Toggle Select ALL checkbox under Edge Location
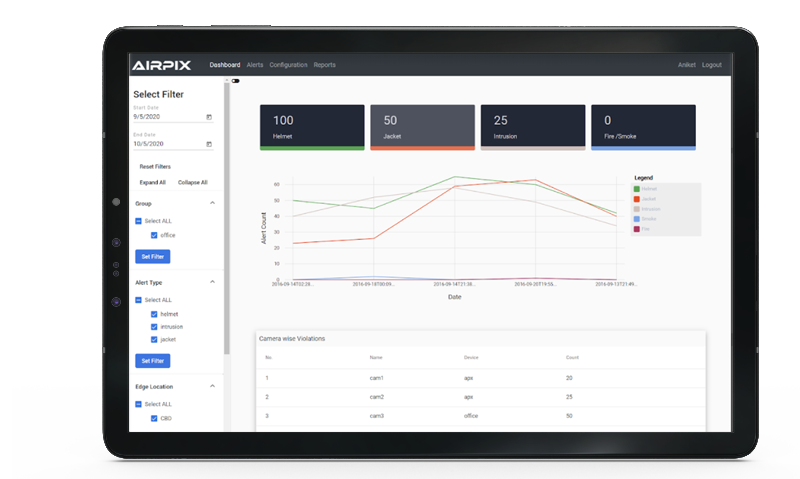This screenshot has width=800, height=479. [x=138, y=404]
